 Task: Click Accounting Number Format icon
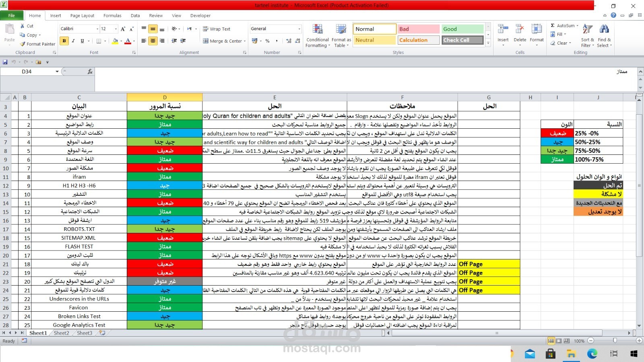[x=254, y=41]
